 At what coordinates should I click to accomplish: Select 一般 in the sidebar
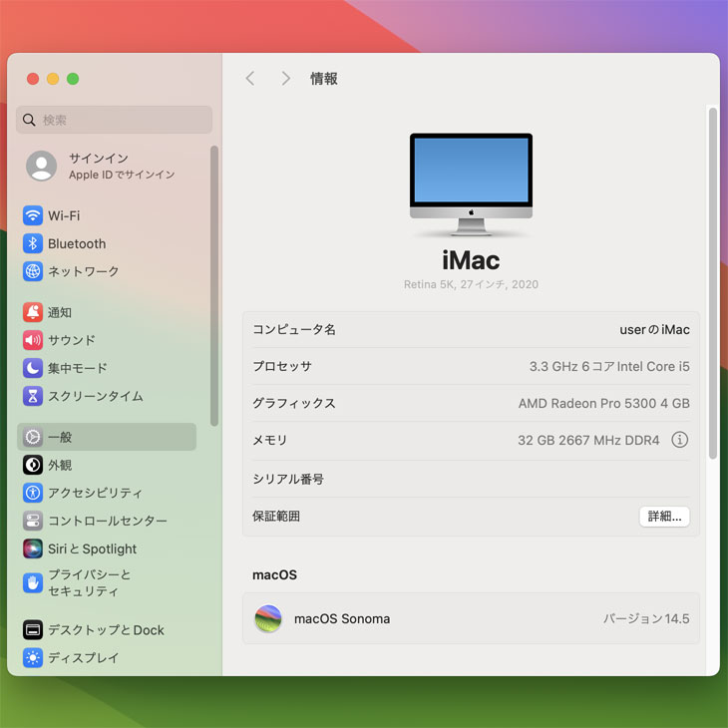(107, 437)
